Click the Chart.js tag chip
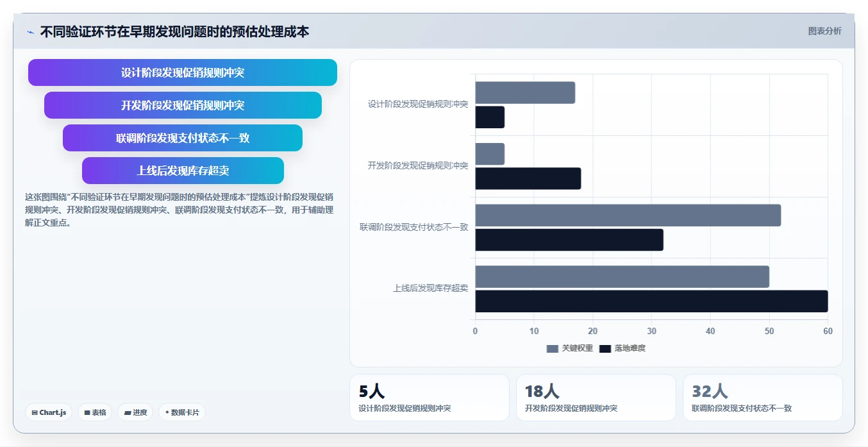 point(49,412)
